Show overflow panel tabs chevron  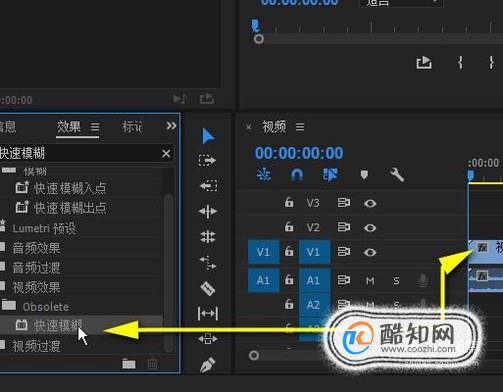click(171, 126)
